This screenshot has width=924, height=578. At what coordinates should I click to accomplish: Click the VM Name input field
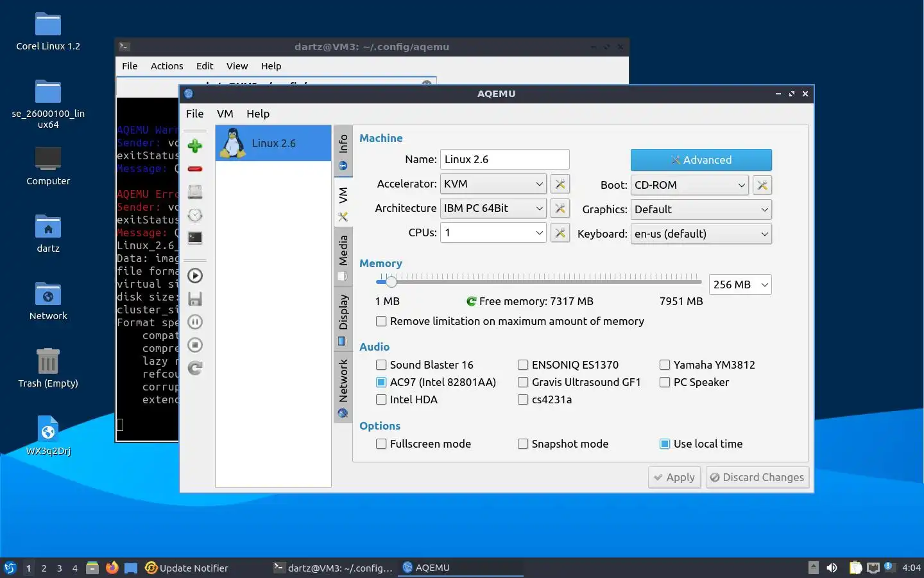505,159
